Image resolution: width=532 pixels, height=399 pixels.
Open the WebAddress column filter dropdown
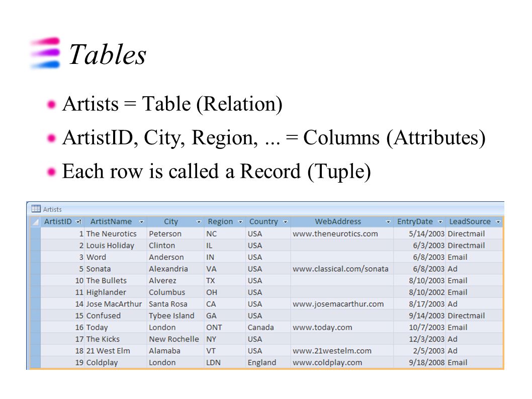click(388, 222)
